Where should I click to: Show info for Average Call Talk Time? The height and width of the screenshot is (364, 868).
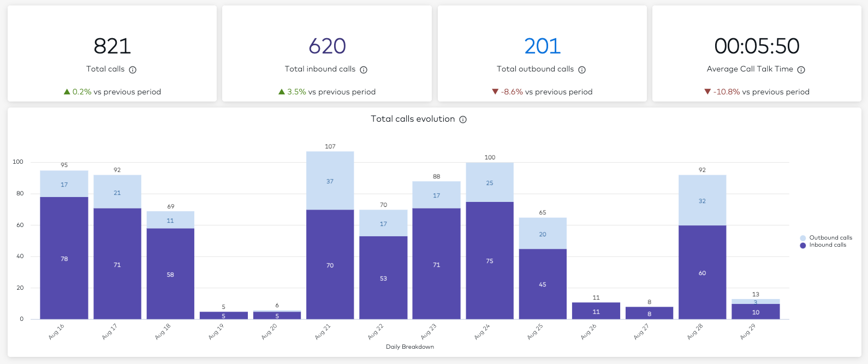801,70
